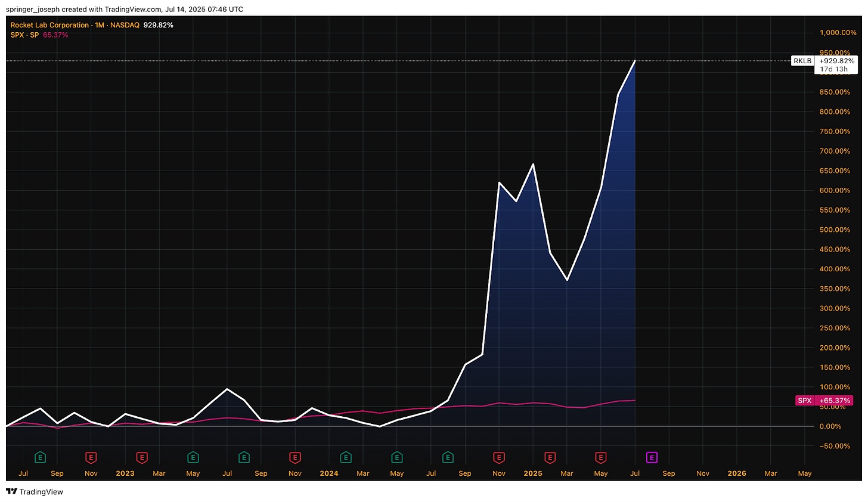This screenshot has height=502, width=868.
Task: Click the 600.00% axis value
Action: click(x=835, y=190)
